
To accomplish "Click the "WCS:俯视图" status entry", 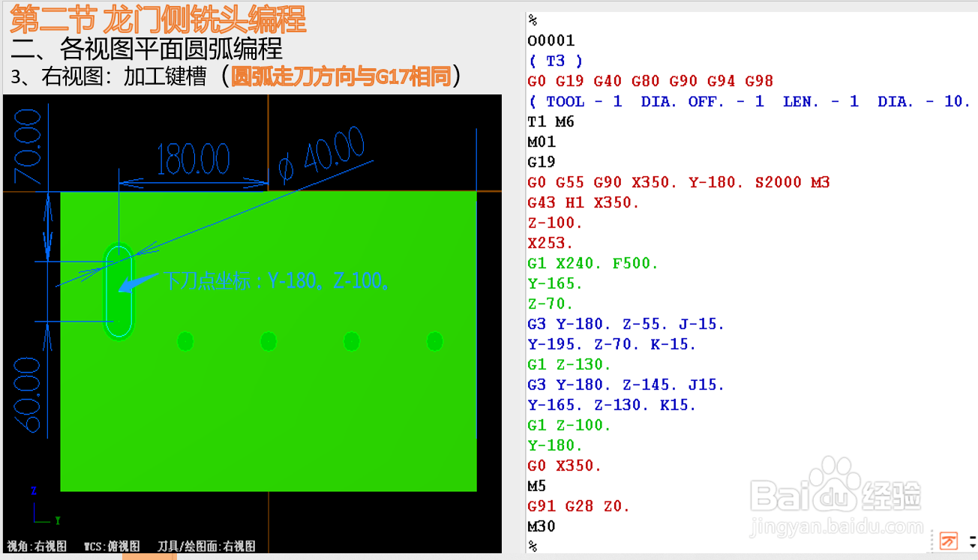I will (111, 547).
